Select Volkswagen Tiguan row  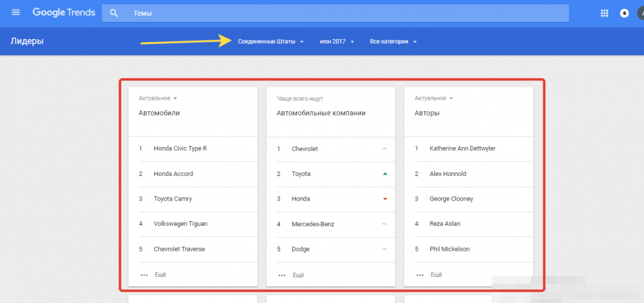(193, 224)
